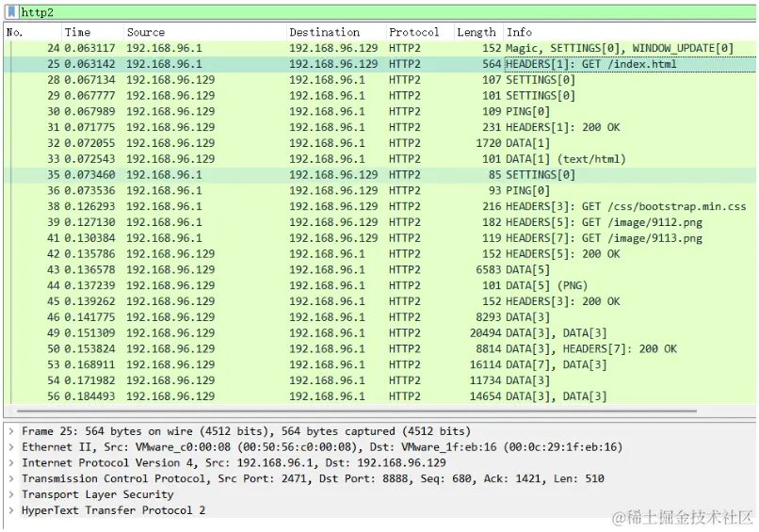Image resolution: width=759 pixels, height=532 pixels.
Task: Expand HyperText Transfer Protocol 2 row
Action: tap(11, 510)
